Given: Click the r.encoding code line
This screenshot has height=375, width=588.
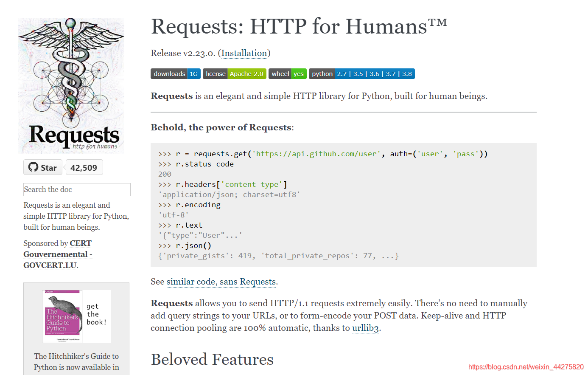Looking at the screenshot, I should click(189, 205).
